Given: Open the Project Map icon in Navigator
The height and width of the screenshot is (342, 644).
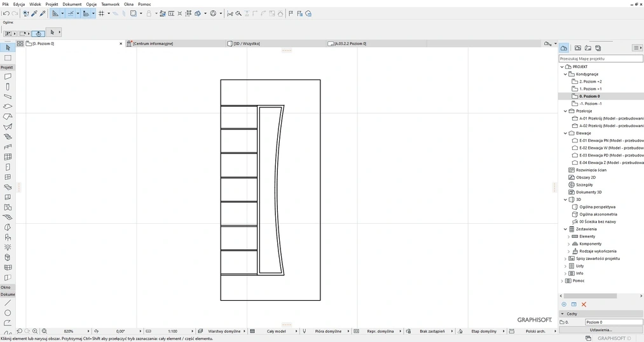Looking at the screenshot, I should [x=564, y=48].
